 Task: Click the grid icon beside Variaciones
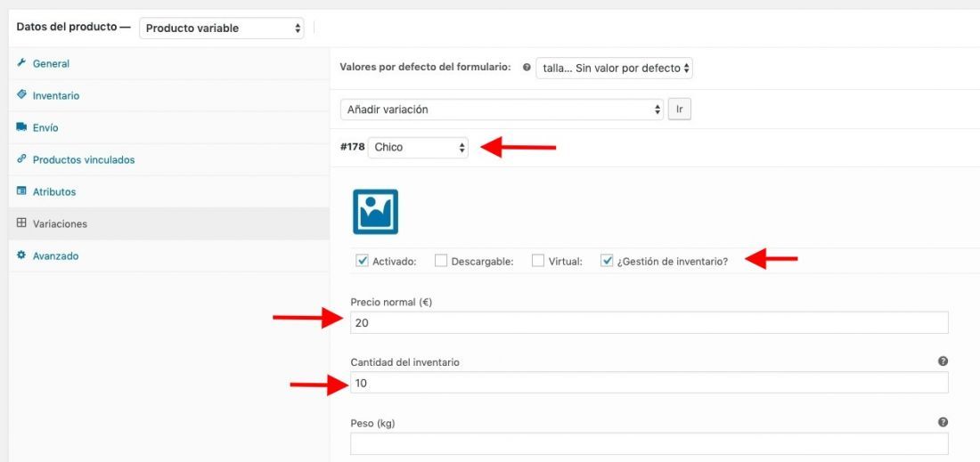pos(21,223)
